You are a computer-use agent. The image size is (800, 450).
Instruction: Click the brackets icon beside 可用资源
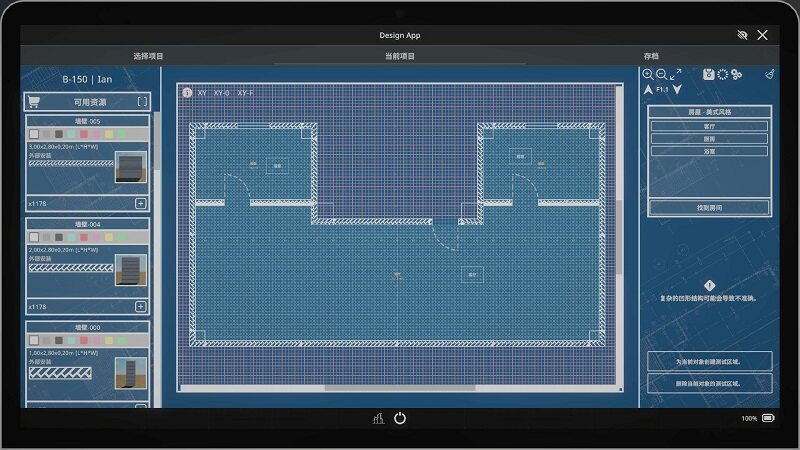(x=142, y=102)
